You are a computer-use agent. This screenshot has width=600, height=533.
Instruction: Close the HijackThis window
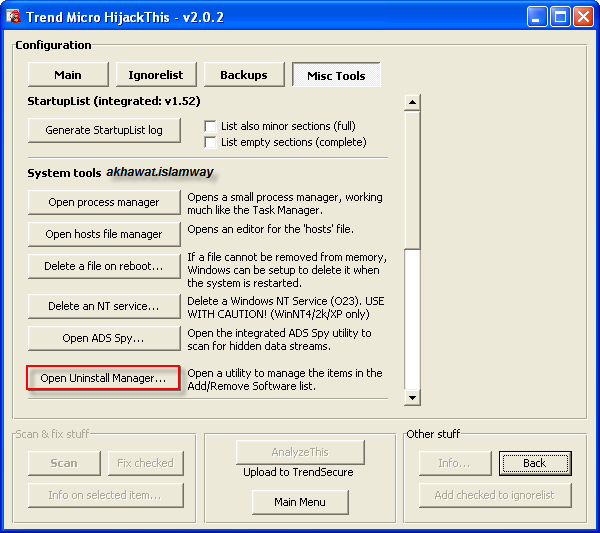click(584, 17)
